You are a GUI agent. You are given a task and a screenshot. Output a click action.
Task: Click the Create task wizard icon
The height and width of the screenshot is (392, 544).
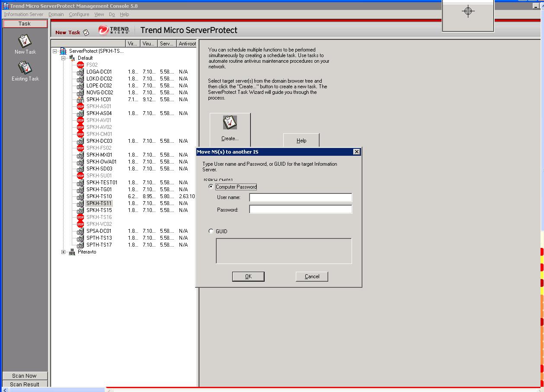[x=230, y=123]
